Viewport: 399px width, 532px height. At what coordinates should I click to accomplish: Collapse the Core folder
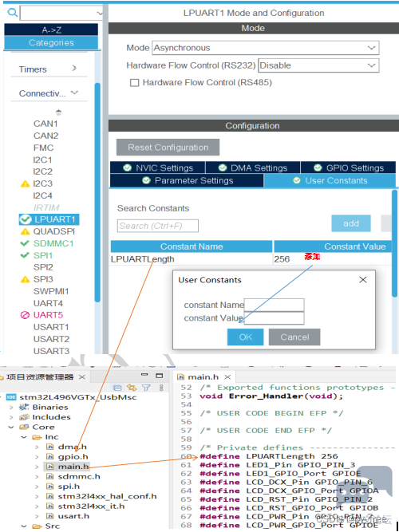(11, 427)
